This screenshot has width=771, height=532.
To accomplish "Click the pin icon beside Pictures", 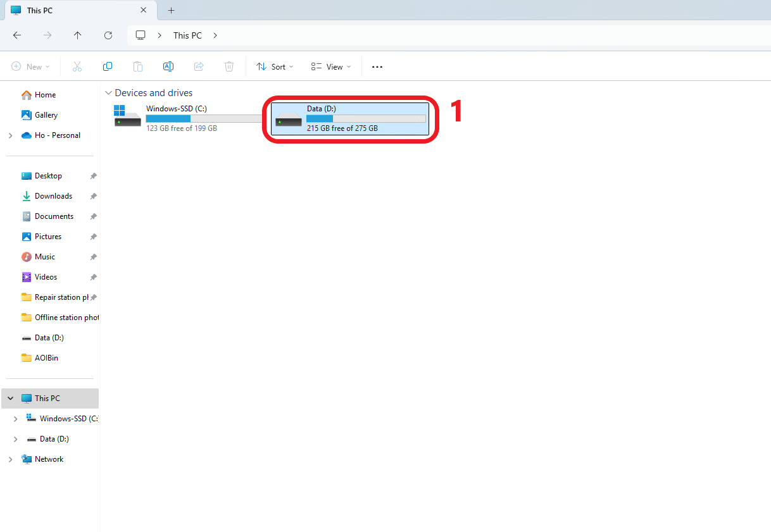I will pos(93,237).
